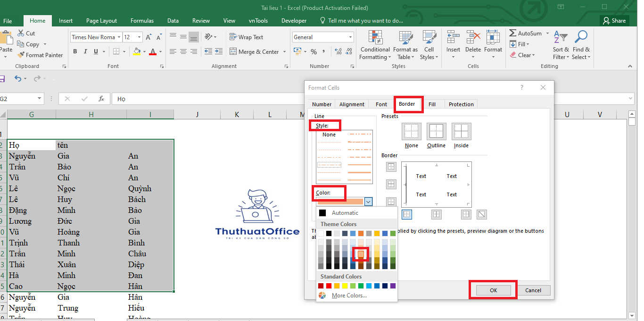Click the top border button in dialog
This screenshot has height=321, width=644.
[x=391, y=167]
